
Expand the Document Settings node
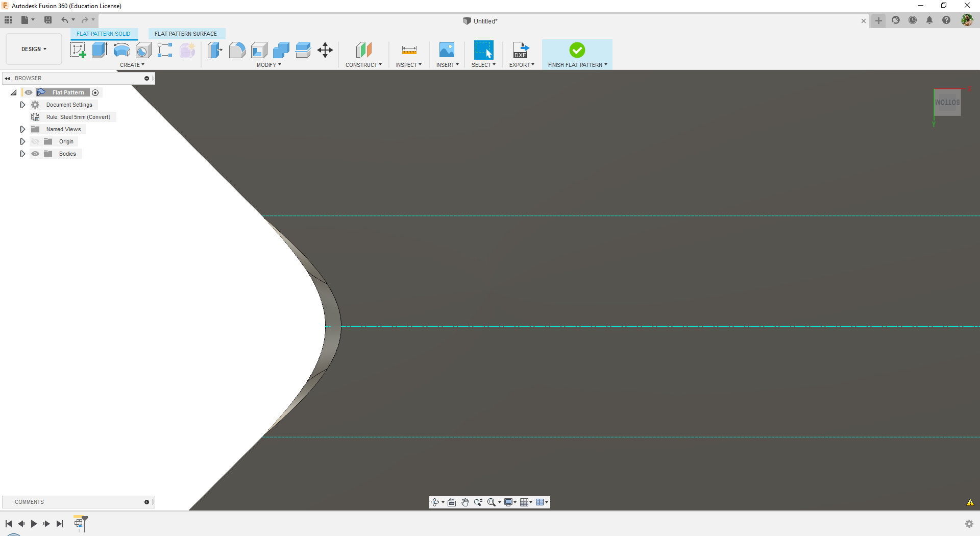point(22,105)
